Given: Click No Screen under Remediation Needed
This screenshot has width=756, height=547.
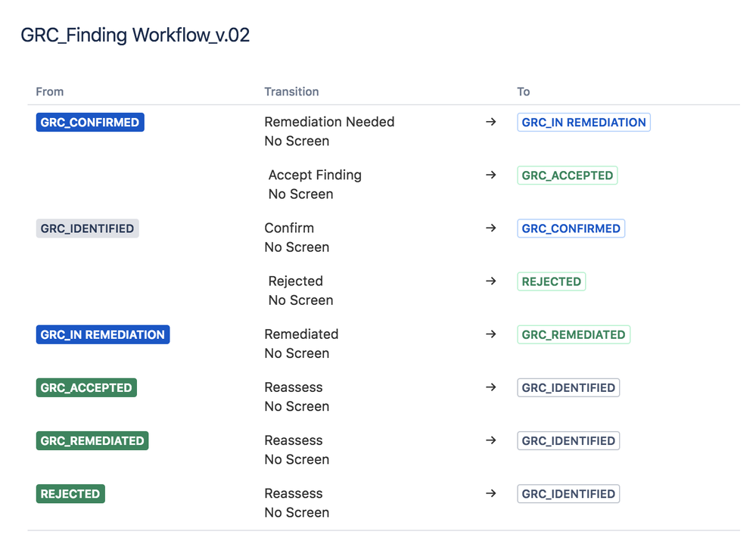Looking at the screenshot, I should click(297, 141).
